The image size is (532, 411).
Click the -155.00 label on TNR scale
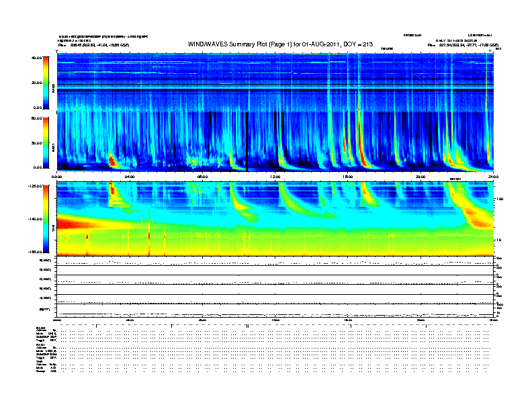(x=35, y=252)
